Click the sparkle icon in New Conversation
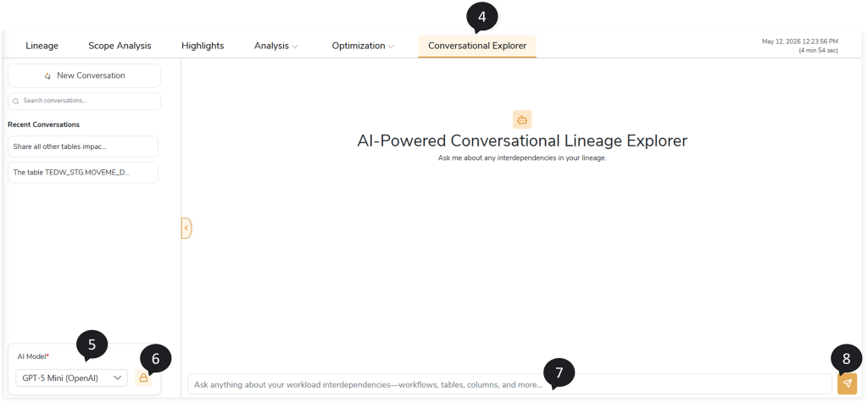The image size is (868, 403). 47,75
